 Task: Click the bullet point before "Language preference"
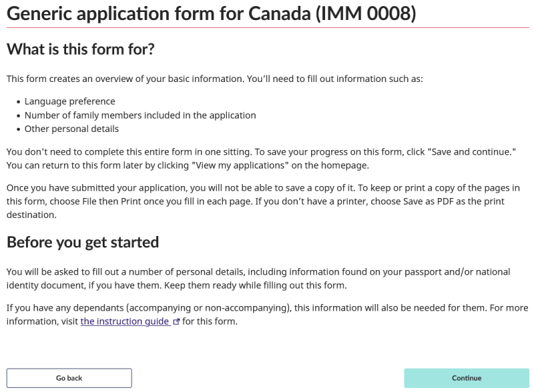pos(18,102)
